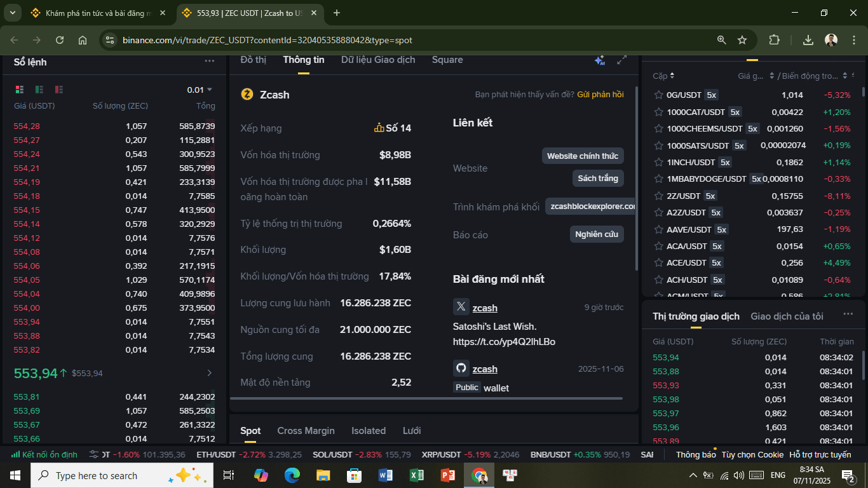The image size is (868, 488).
Task: Open Website chính thức link
Action: [583, 156]
